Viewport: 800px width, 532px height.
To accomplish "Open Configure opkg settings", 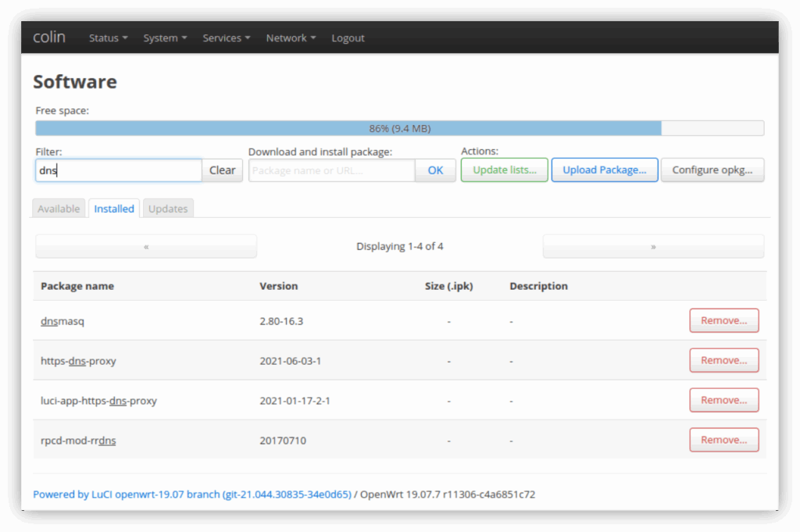I will tap(712, 170).
